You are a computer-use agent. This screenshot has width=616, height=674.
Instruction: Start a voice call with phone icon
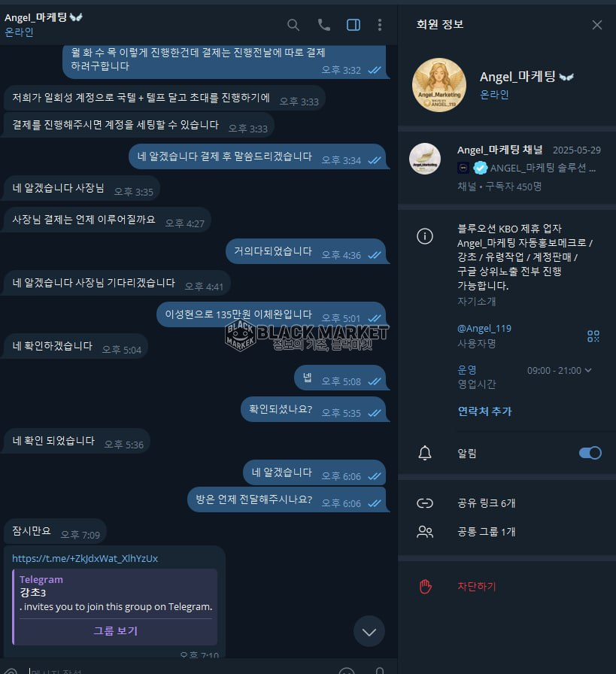[323, 25]
